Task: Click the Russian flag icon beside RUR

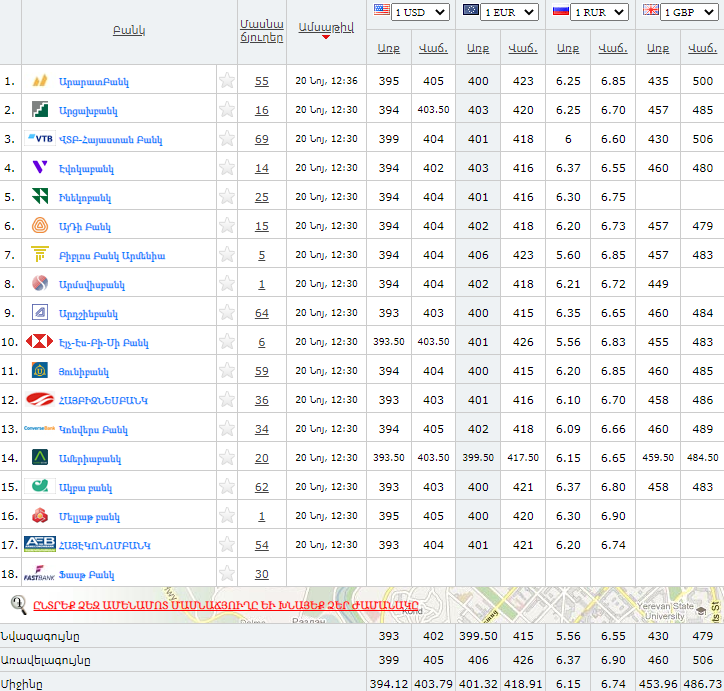Action: (x=561, y=10)
